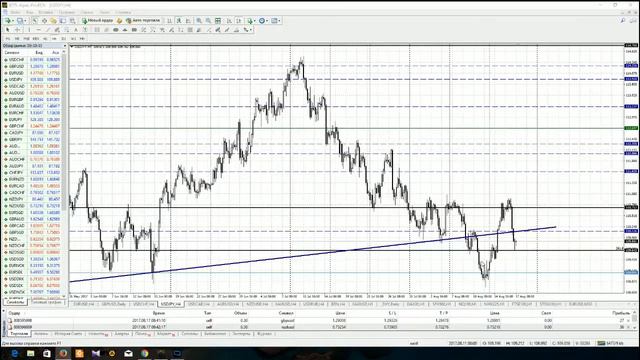Toggle the Navigator folder icon
The image size is (640, 360).
(x=53, y=20)
